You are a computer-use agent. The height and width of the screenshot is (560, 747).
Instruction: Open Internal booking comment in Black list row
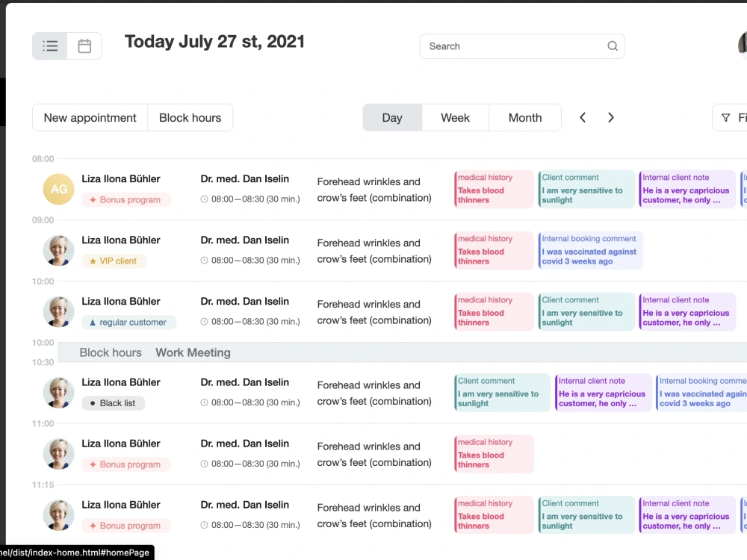tap(701, 393)
